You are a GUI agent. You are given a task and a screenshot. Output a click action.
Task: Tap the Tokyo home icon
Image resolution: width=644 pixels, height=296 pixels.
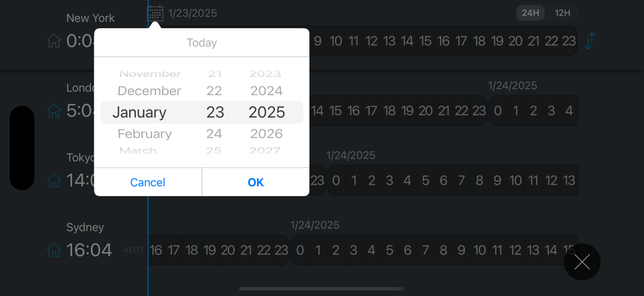pyautogui.click(x=54, y=180)
